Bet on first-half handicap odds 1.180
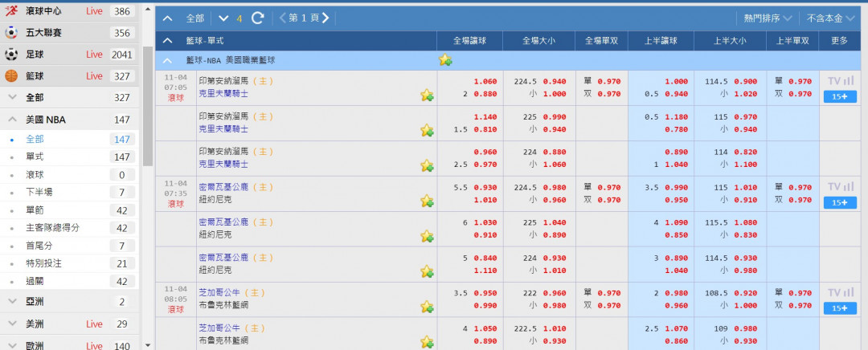 [676, 116]
